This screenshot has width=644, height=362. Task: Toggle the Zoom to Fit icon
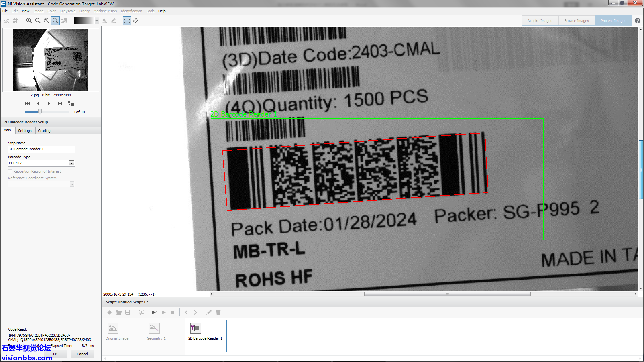pos(55,21)
